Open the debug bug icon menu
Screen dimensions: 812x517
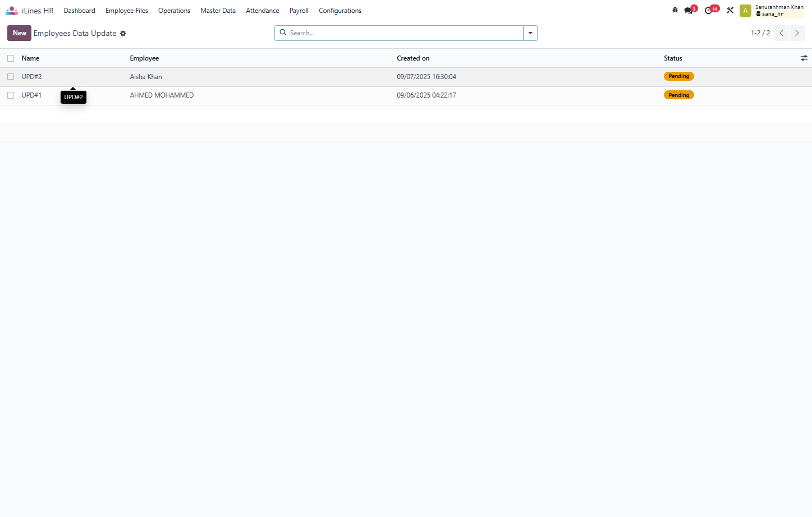pos(675,10)
